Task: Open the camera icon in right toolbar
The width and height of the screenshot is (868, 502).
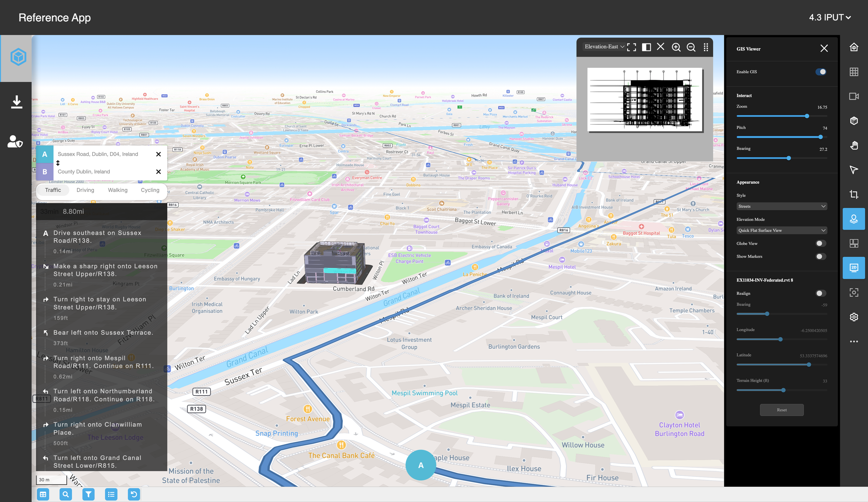Action: [853, 96]
